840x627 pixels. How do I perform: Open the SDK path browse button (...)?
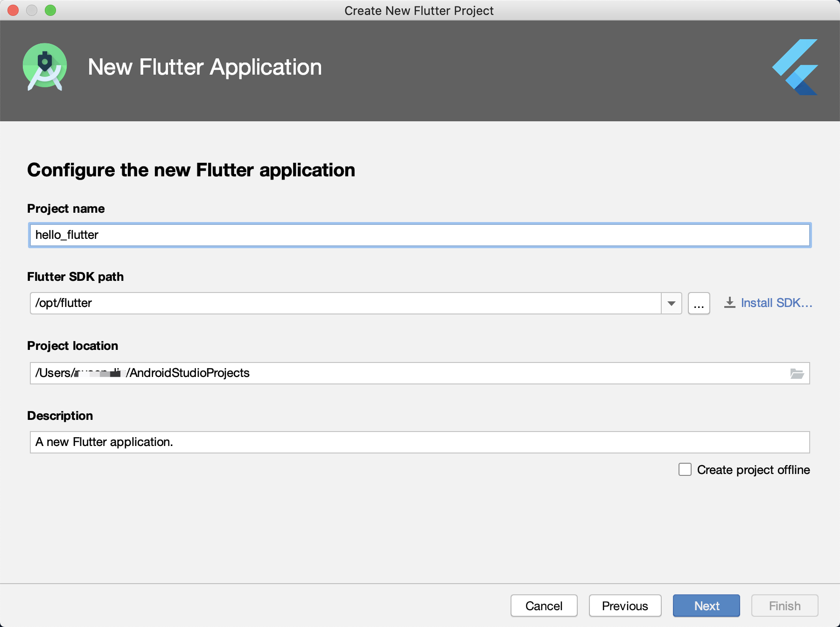[699, 303]
